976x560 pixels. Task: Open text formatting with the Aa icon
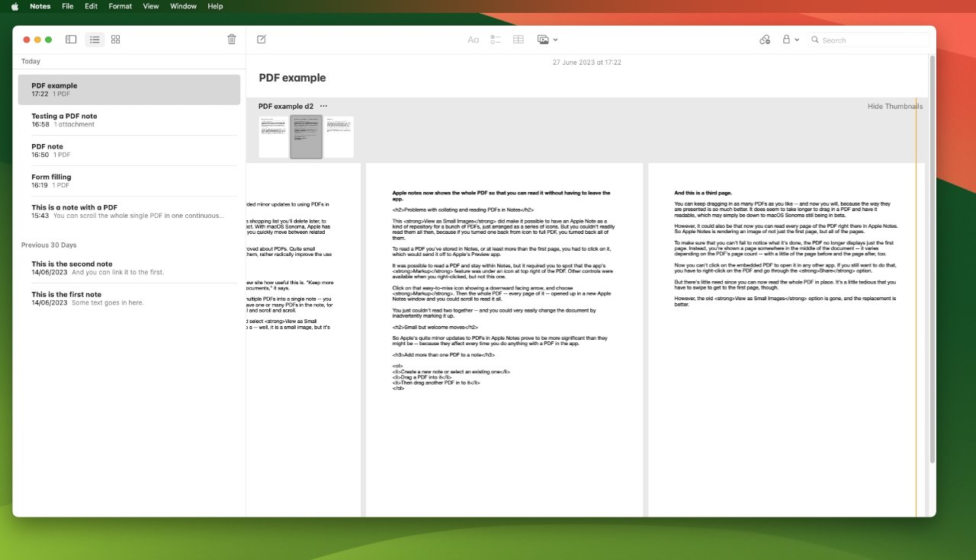(x=473, y=39)
